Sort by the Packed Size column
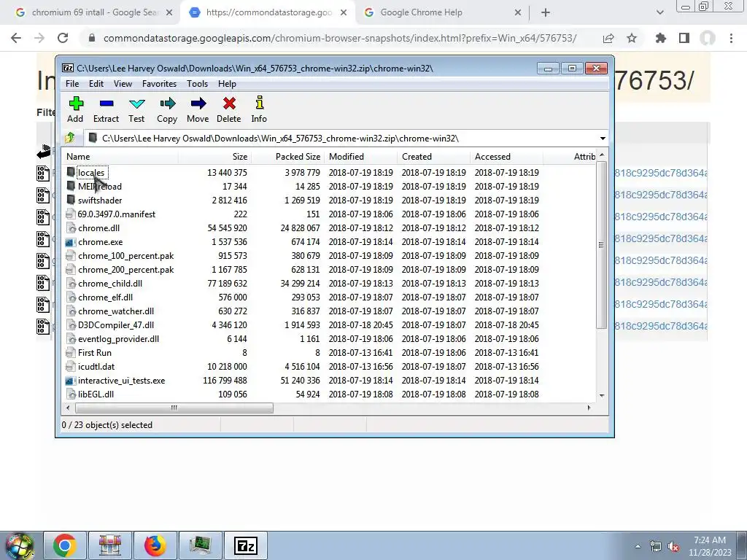The image size is (747, 560). 288,157
